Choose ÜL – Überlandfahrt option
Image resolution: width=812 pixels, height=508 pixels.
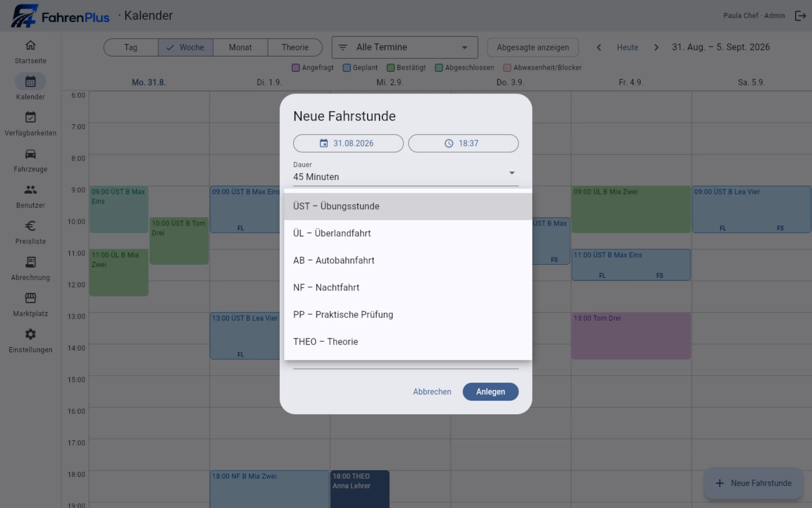tap(408, 233)
